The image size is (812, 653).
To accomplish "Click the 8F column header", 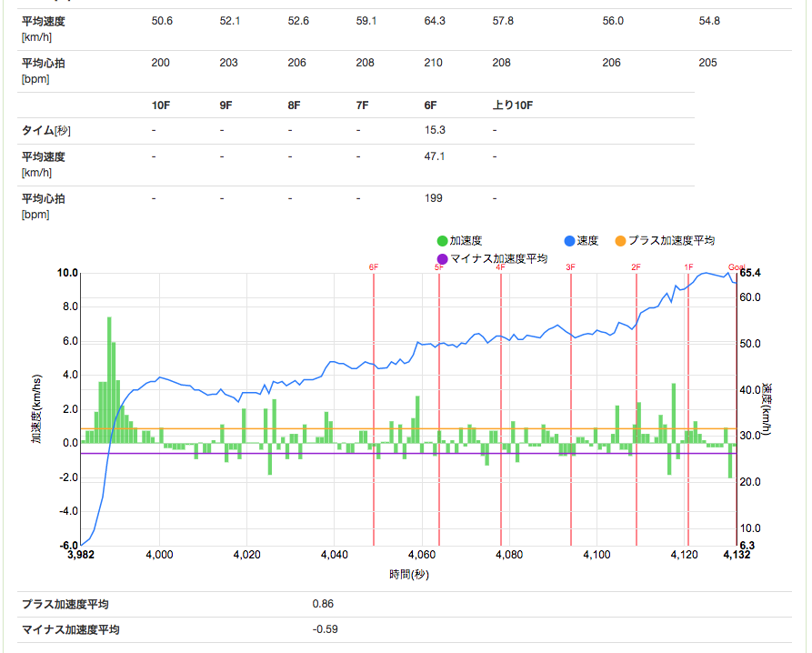I will [x=294, y=105].
